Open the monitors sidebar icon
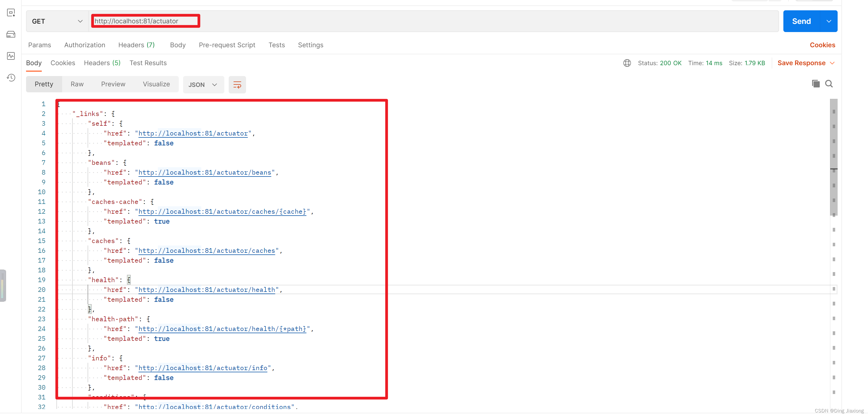Viewport: 868px width, 416px height. click(x=11, y=56)
